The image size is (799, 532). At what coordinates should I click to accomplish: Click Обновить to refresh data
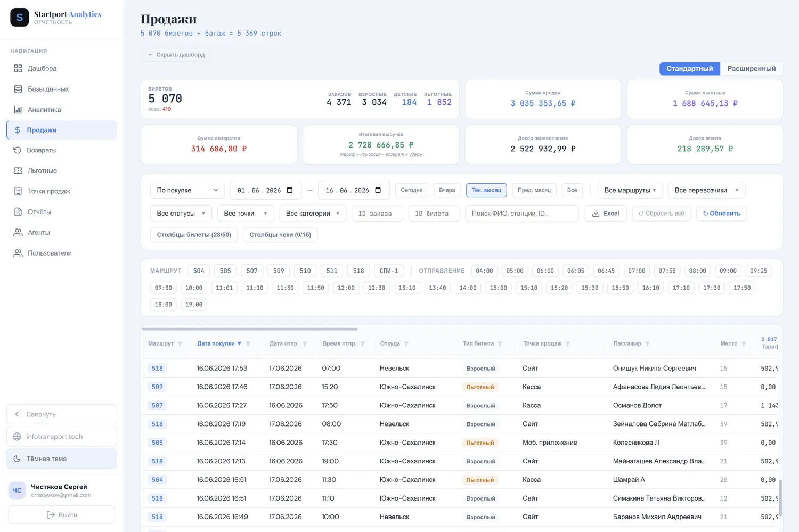(722, 214)
